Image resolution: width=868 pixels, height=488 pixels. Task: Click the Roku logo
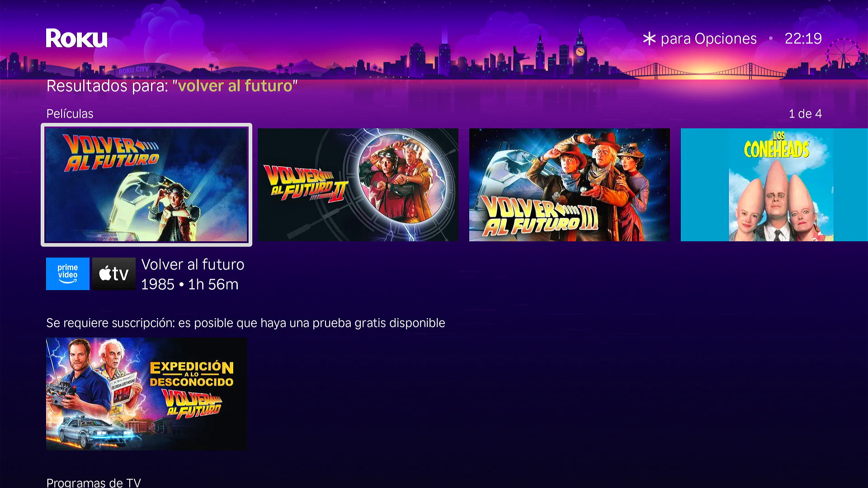point(76,38)
